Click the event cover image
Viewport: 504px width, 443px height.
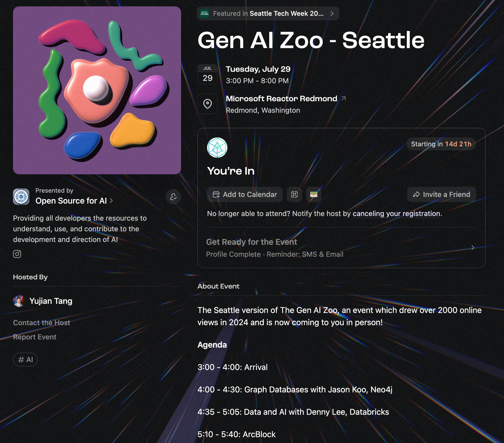coord(97,90)
